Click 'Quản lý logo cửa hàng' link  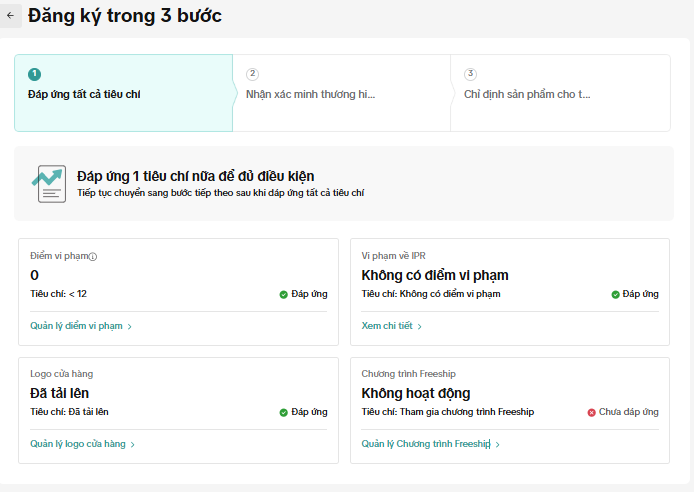78,444
